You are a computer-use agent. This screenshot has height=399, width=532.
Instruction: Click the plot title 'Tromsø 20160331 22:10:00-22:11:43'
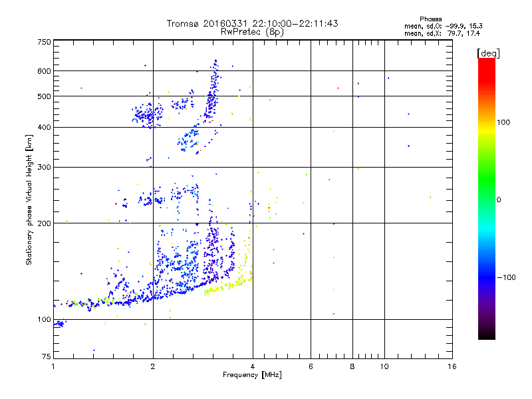252,23
